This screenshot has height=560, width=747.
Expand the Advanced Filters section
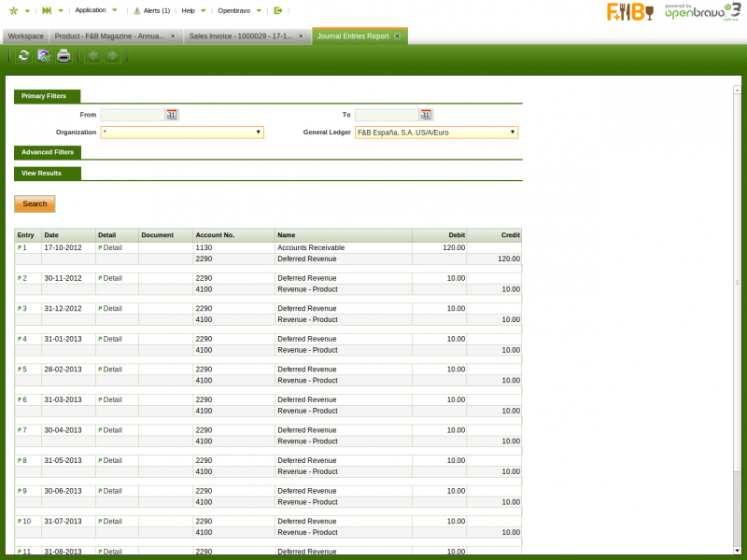pos(48,152)
